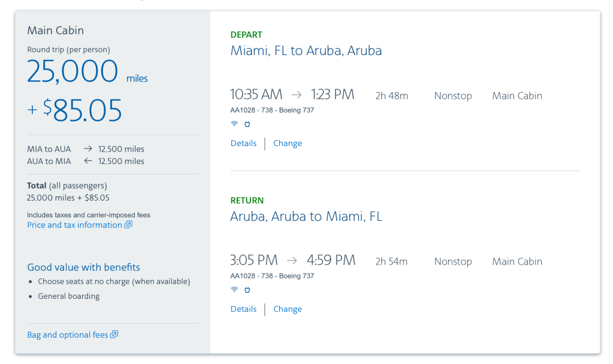Click the arrow between 3:05 PM and 4:59 PM
613x364 pixels.
click(x=292, y=260)
